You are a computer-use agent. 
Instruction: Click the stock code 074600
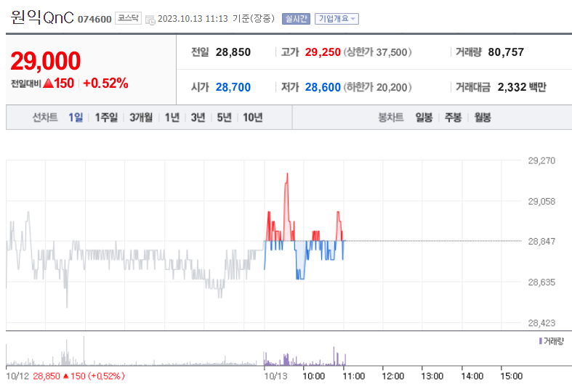pyautogui.click(x=94, y=19)
